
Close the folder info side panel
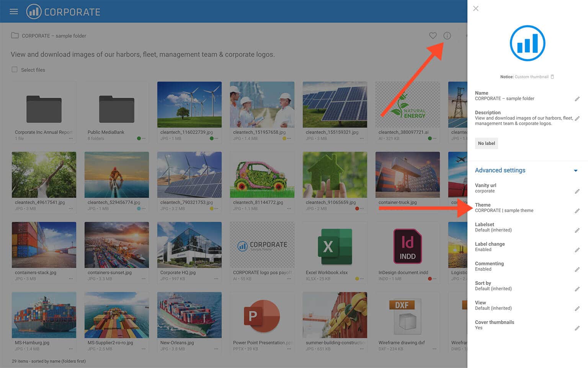pyautogui.click(x=475, y=8)
